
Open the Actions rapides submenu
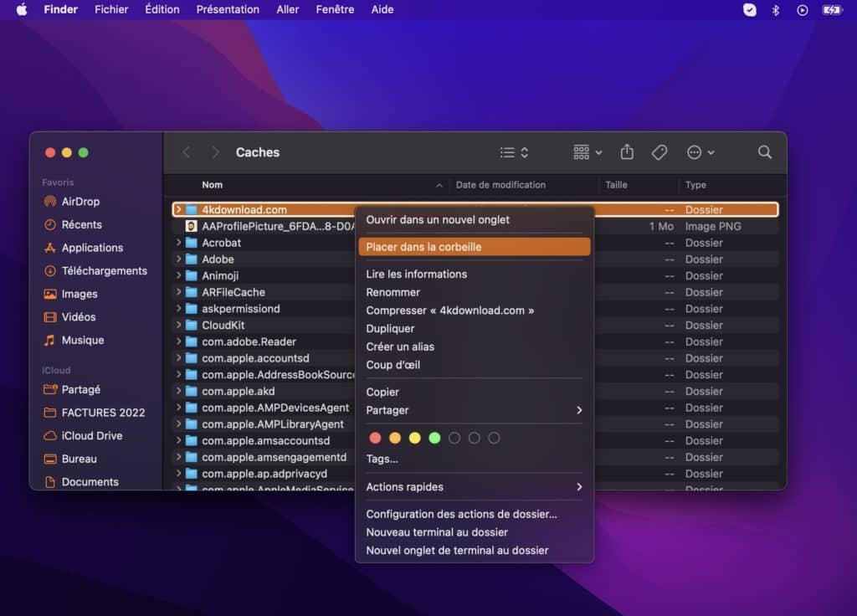(x=475, y=487)
